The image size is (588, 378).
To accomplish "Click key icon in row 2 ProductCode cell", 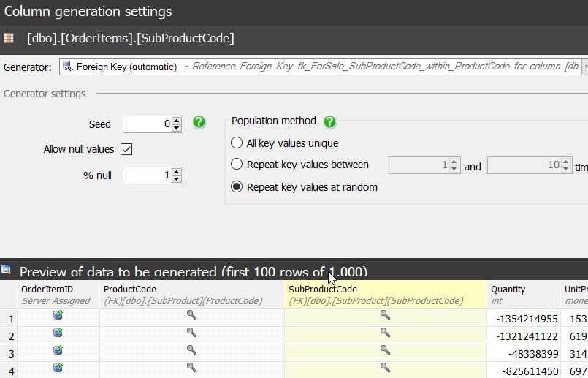I will pyautogui.click(x=191, y=332).
